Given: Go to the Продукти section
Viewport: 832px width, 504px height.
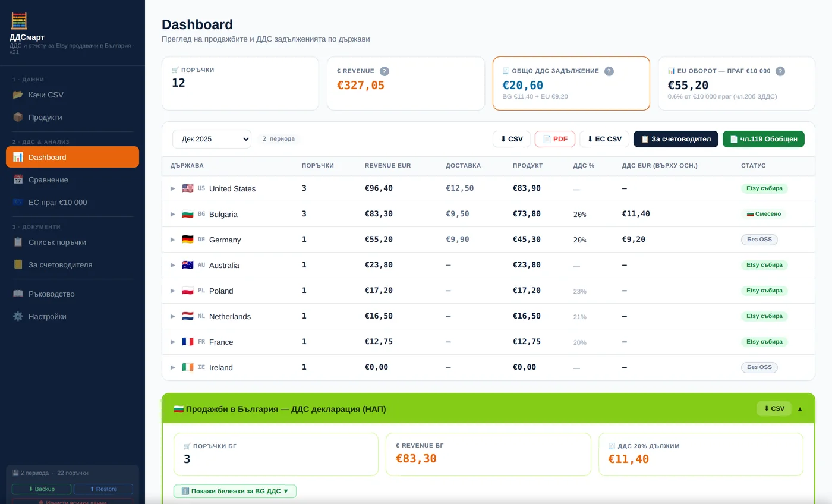Looking at the screenshot, I should click(73, 117).
